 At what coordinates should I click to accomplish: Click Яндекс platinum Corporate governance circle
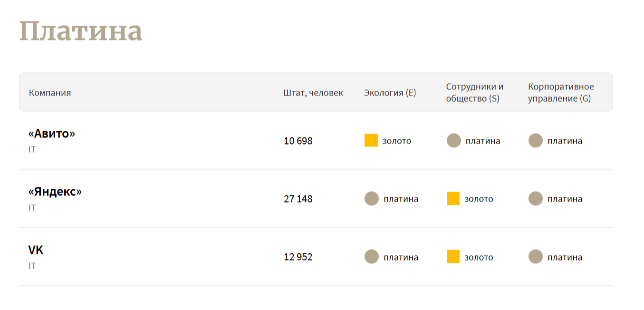tap(536, 199)
